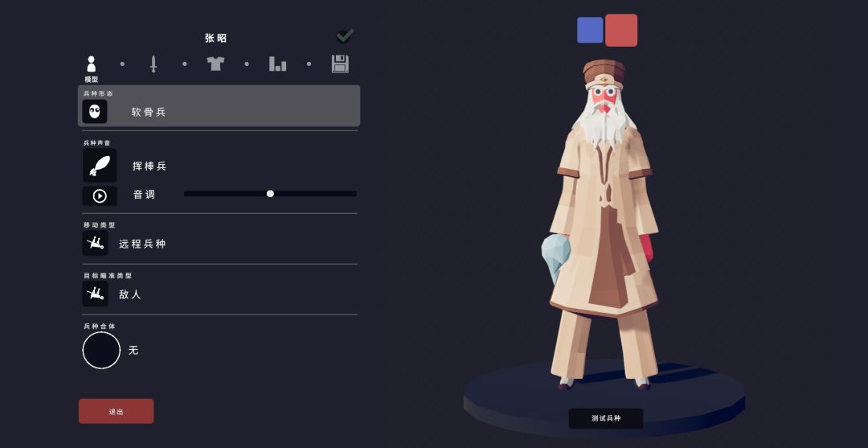Click the club icon under 兵种声音
The image size is (868, 448).
[x=100, y=165]
